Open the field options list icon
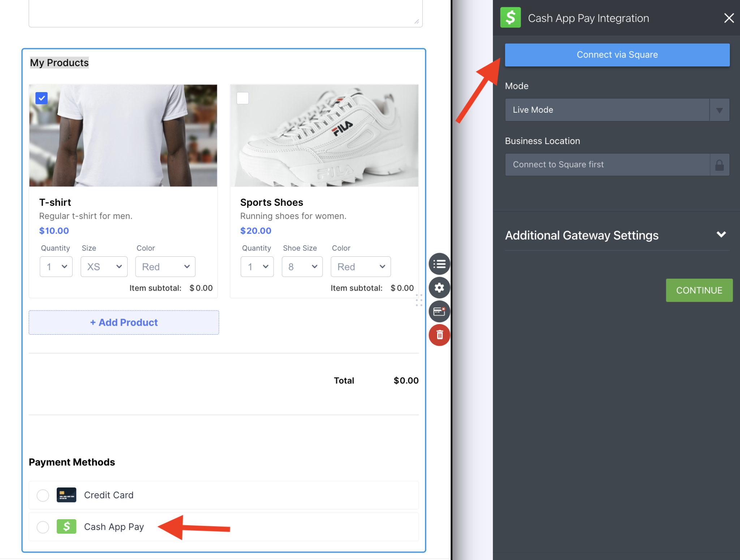 coord(439,264)
